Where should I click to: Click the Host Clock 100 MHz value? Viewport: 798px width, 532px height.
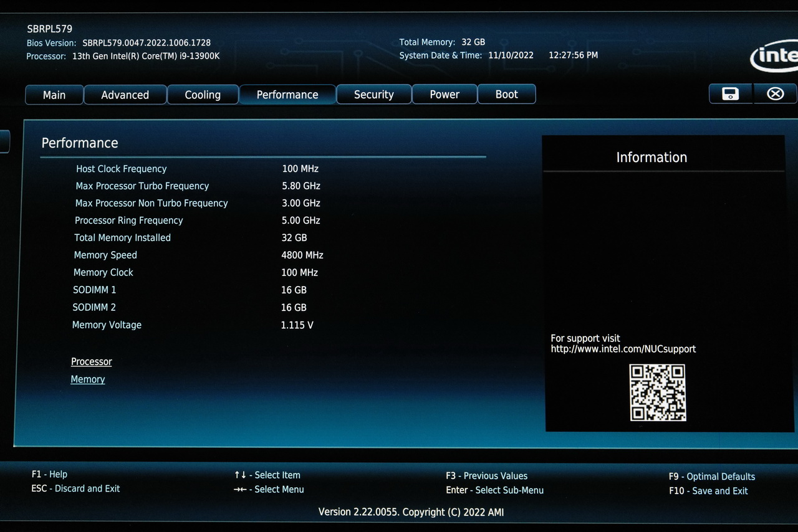tap(300, 169)
